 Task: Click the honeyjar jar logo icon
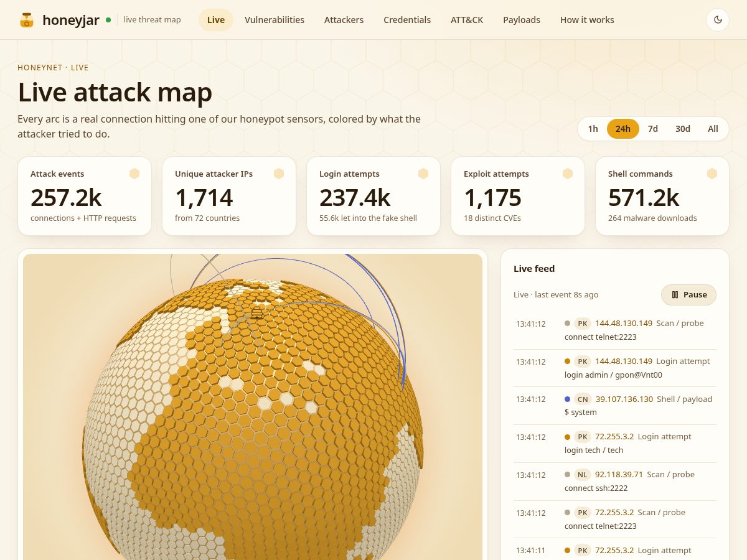[26, 20]
